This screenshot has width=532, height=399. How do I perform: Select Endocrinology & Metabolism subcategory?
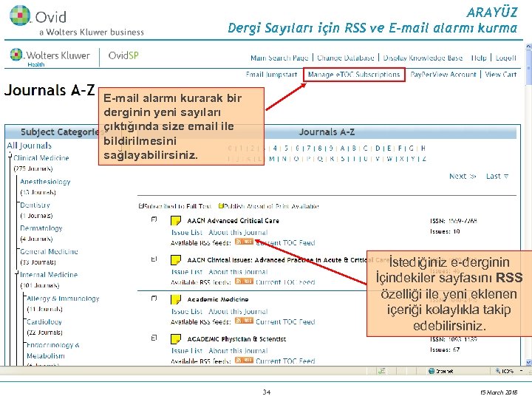click(x=53, y=350)
